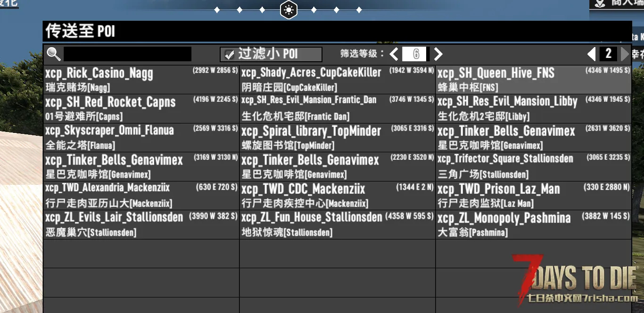Select Tinker_Bells entry at 3169 W 3130 N
The width and height of the screenshot is (644, 313).
pos(141,167)
